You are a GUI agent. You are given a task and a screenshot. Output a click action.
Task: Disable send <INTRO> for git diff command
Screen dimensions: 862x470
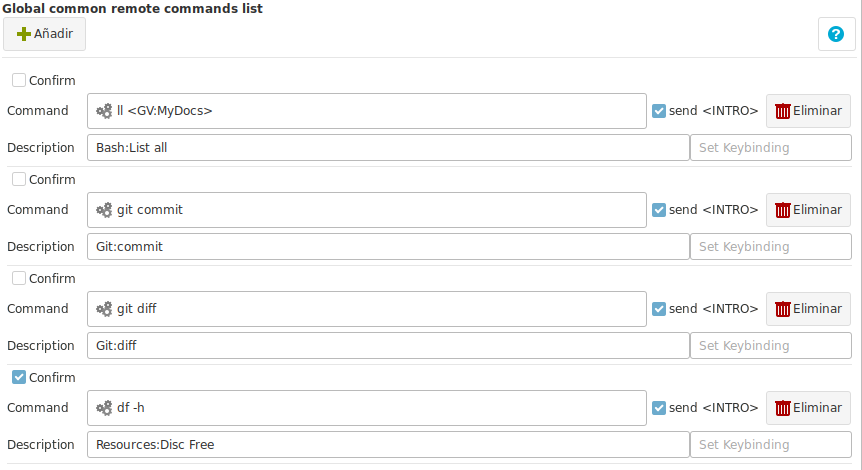[x=659, y=309]
